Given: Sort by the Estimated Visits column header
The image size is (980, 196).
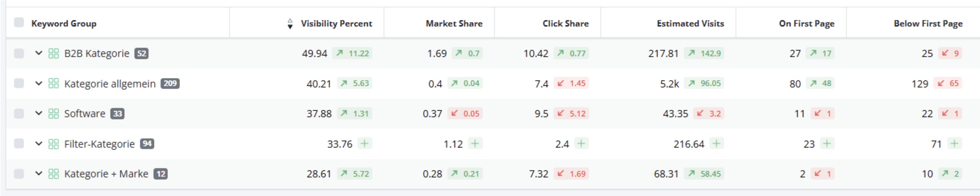Looking at the screenshot, I should tap(690, 24).
